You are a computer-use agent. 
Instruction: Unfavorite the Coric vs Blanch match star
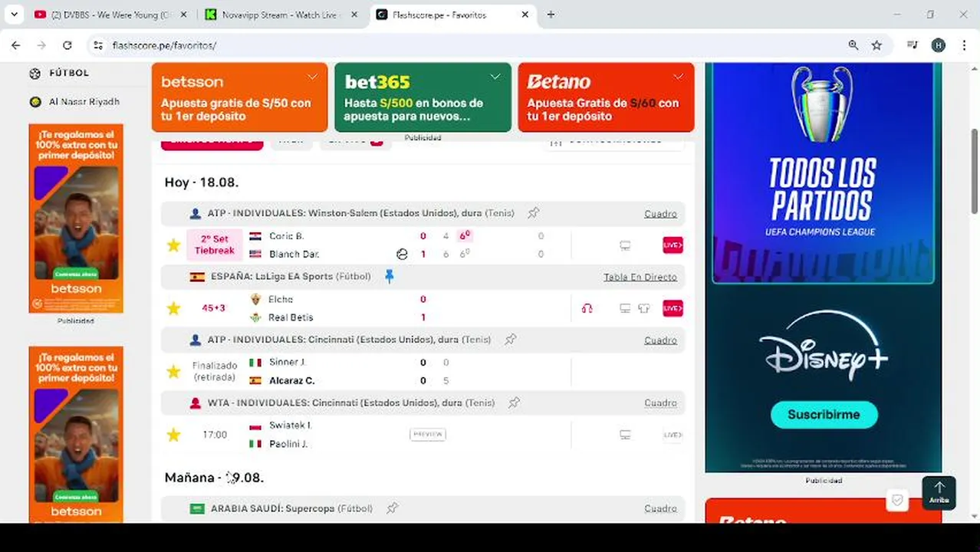click(x=173, y=245)
